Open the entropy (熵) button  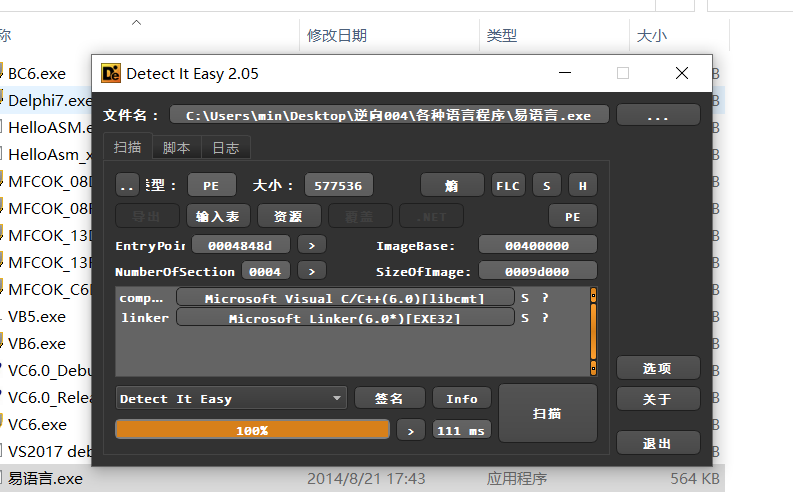point(452,185)
